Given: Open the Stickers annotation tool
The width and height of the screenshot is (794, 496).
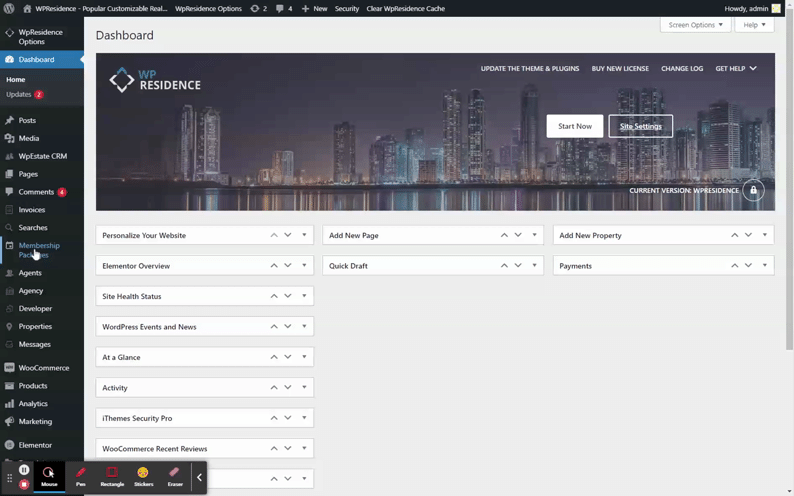Looking at the screenshot, I should coord(143,476).
